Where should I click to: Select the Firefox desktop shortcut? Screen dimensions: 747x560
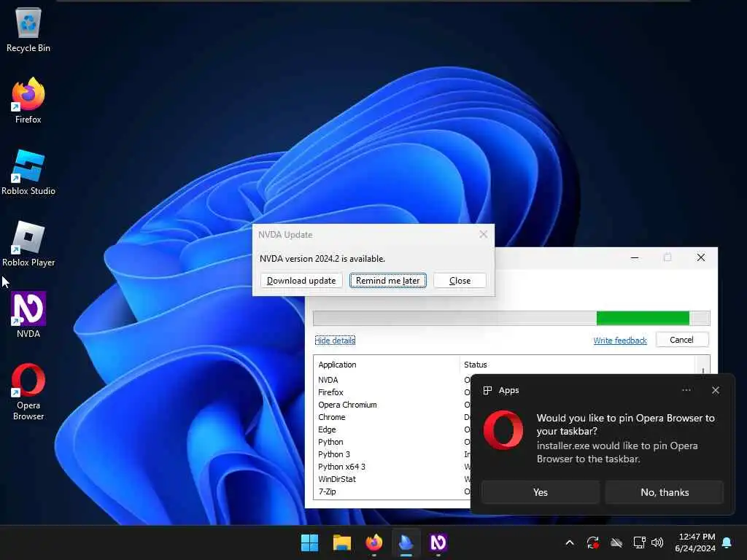pyautogui.click(x=28, y=101)
